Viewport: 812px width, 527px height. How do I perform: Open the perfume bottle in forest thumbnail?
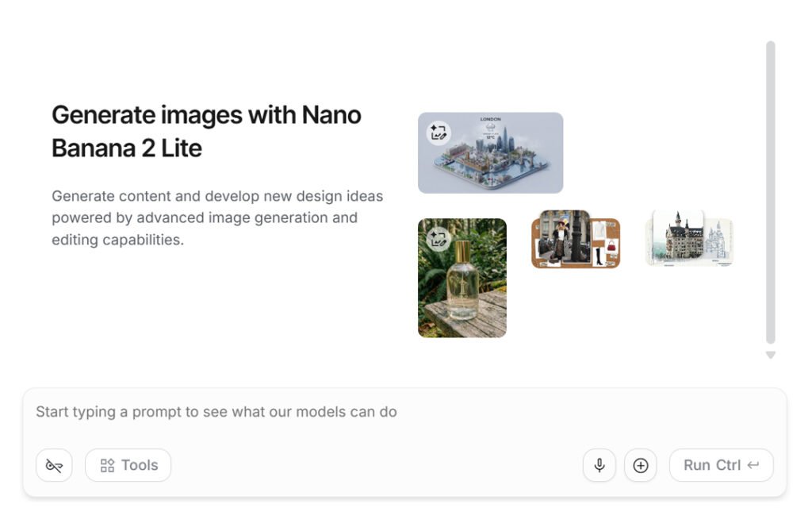[x=462, y=278]
